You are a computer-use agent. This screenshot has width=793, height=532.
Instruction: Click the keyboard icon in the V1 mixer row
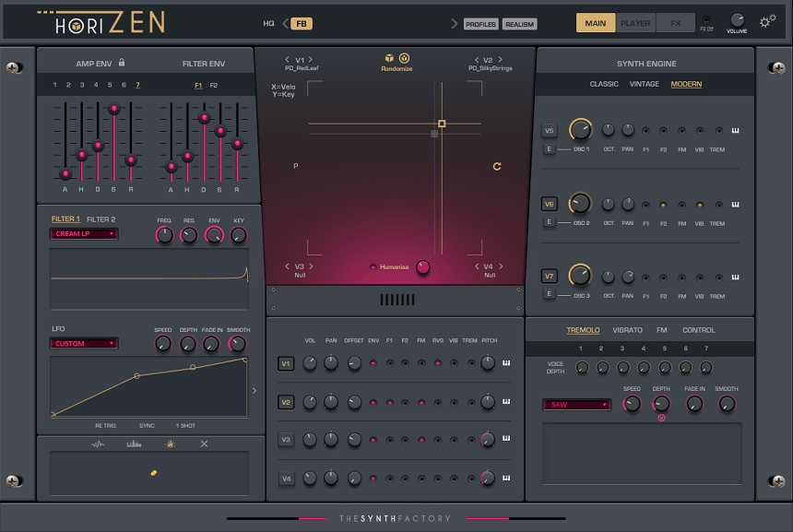(506, 363)
